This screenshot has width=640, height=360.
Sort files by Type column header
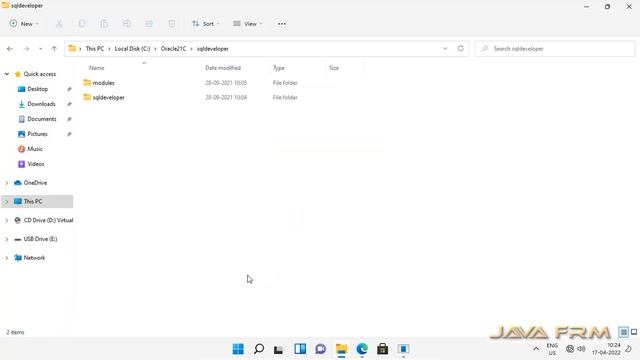(x=279, y=68)
